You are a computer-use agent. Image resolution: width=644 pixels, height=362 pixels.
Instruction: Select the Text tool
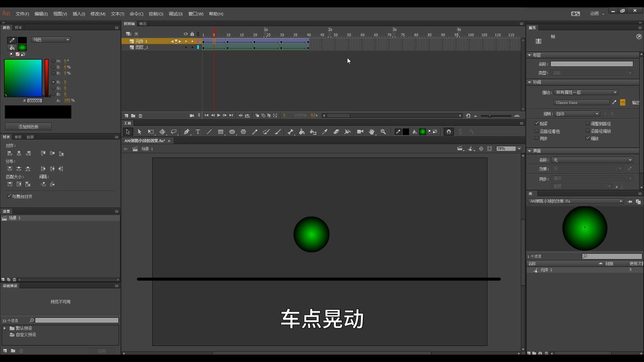tap(198, 131)
